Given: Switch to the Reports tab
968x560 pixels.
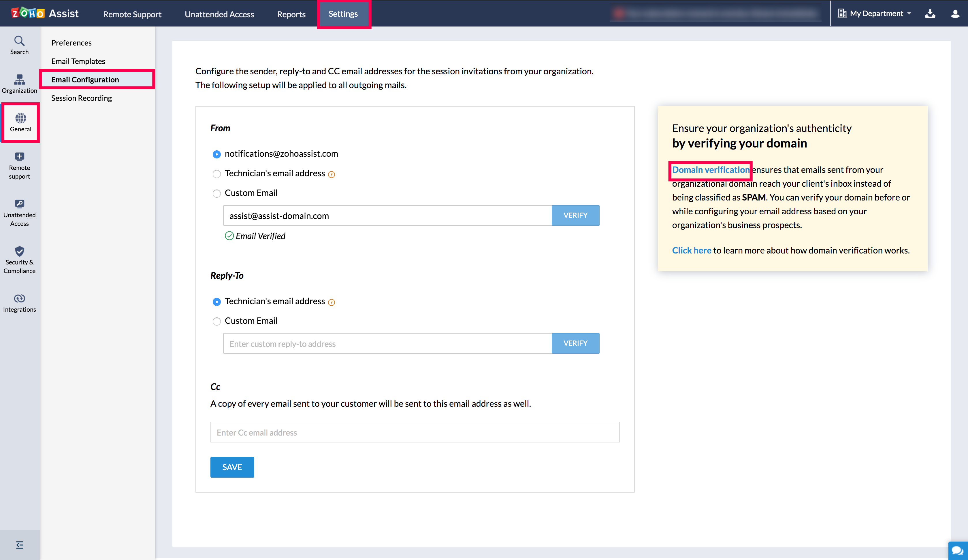Looking at the screenshot, I should 291,14.
